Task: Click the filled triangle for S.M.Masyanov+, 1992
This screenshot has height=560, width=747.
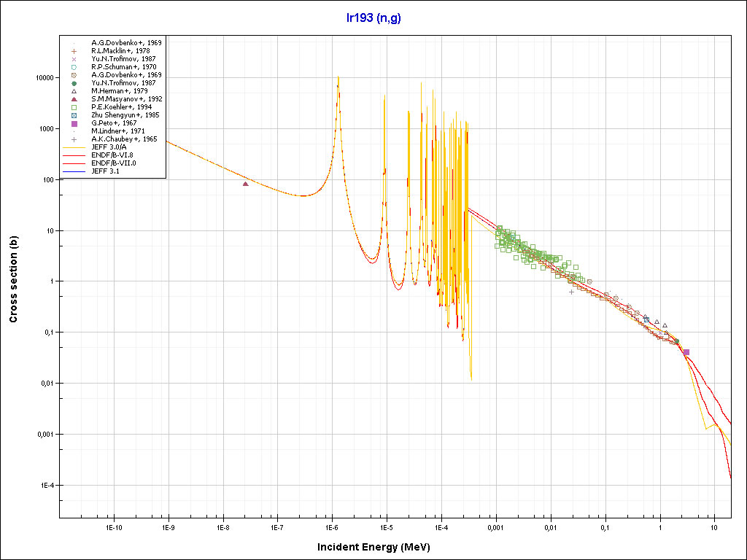Action: click(74, 99)
